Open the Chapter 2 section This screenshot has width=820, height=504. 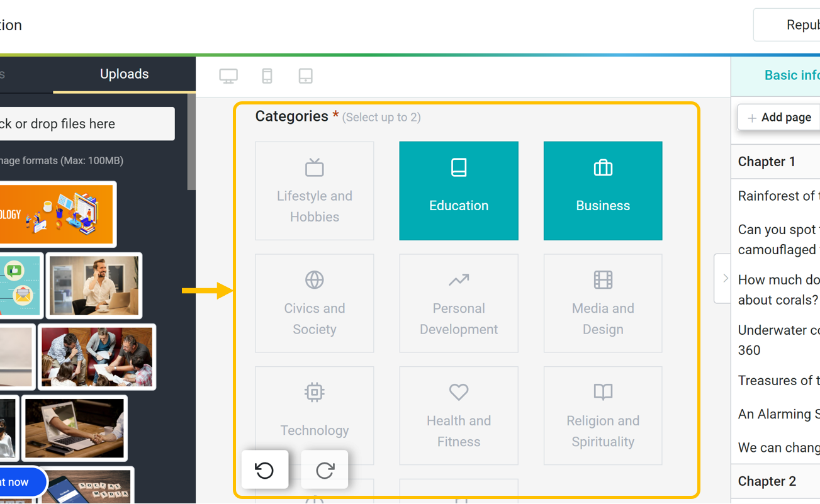pyautogui.click(x=775, y=481)
